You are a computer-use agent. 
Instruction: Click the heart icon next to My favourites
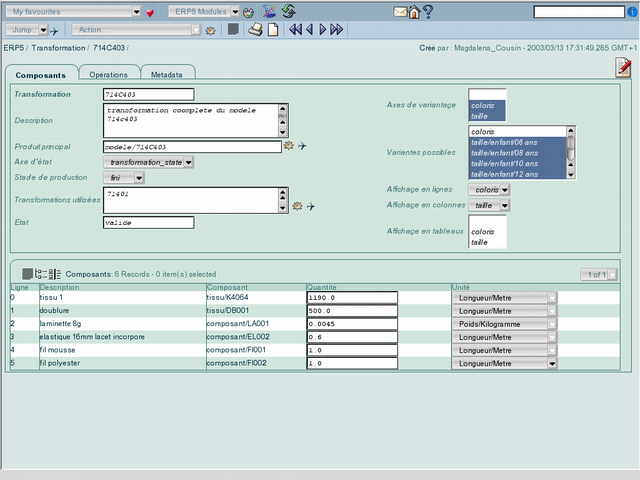(x=150, y=13)
